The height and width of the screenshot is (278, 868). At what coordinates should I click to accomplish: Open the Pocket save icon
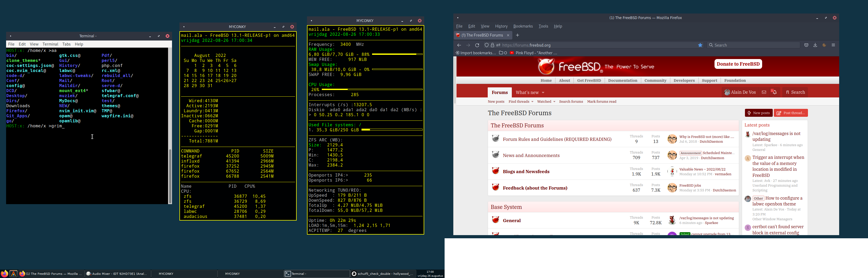(x=806, y=45)
